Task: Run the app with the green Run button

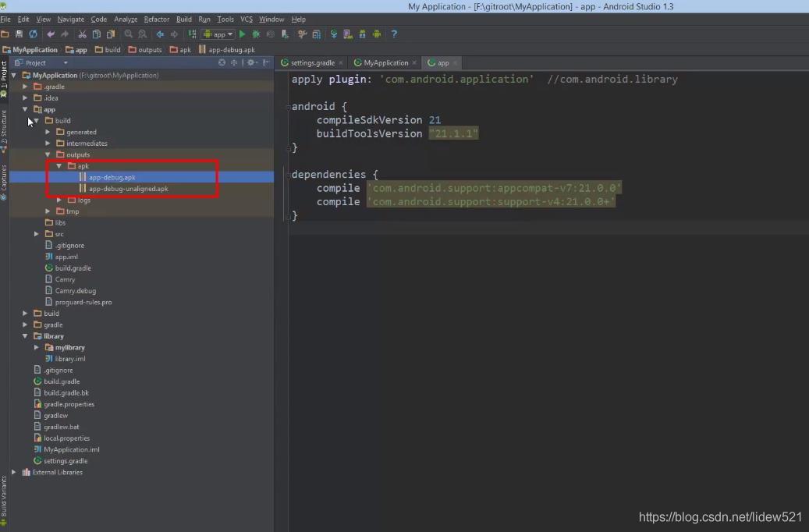Action: pyautogui.click(x=243, y=34)
